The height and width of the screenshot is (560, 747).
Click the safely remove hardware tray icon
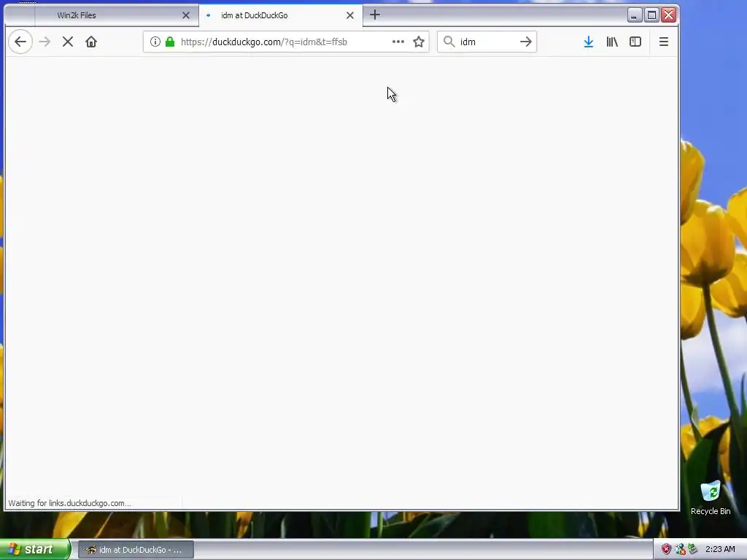coord(693,550)
